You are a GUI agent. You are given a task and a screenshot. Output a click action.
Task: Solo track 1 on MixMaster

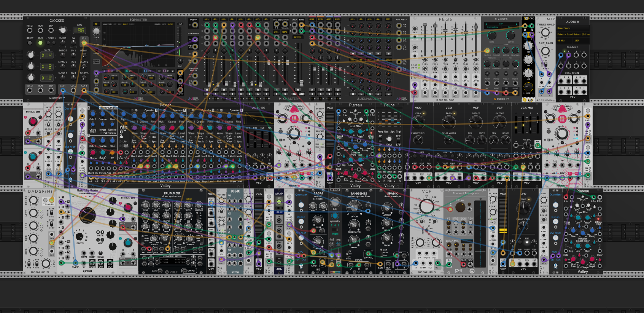[x=207, y=94]
